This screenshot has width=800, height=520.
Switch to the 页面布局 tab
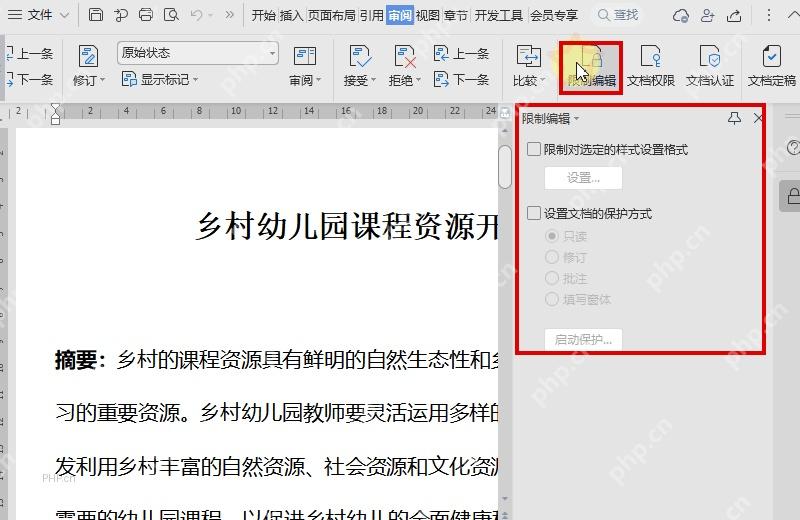pyautogui.click(x=331, y=15)
